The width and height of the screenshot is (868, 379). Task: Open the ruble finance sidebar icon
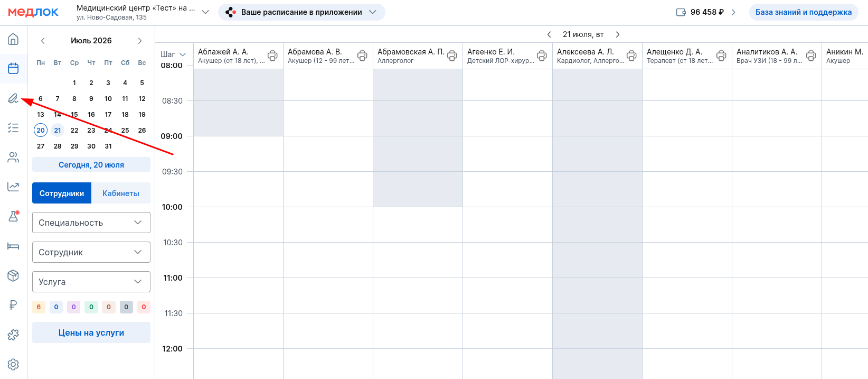coord(13,305)
